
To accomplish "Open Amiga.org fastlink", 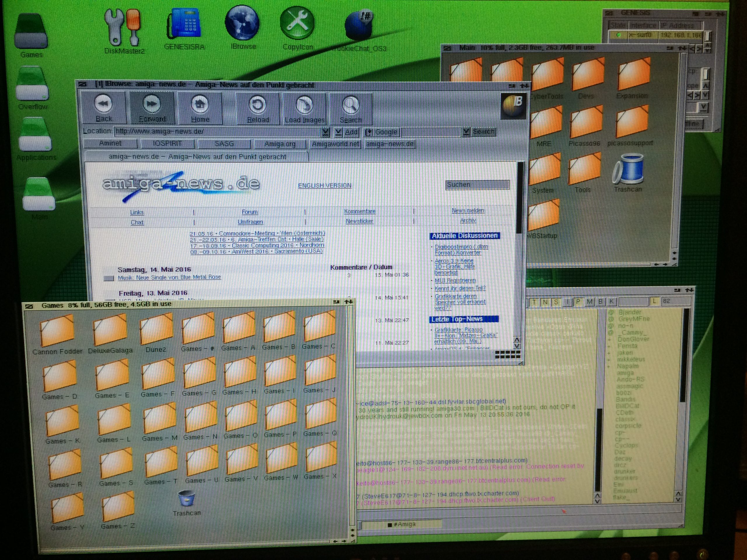I will [x=280, y=144].
